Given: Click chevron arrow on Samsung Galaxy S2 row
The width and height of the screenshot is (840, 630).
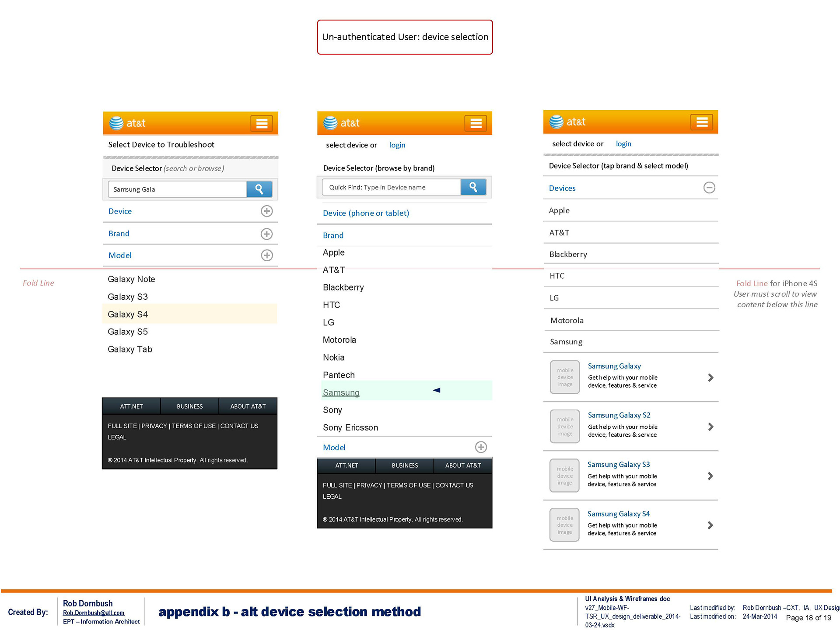Looking at the screenshot, I should pyautogui.click(x=710, y=427).
